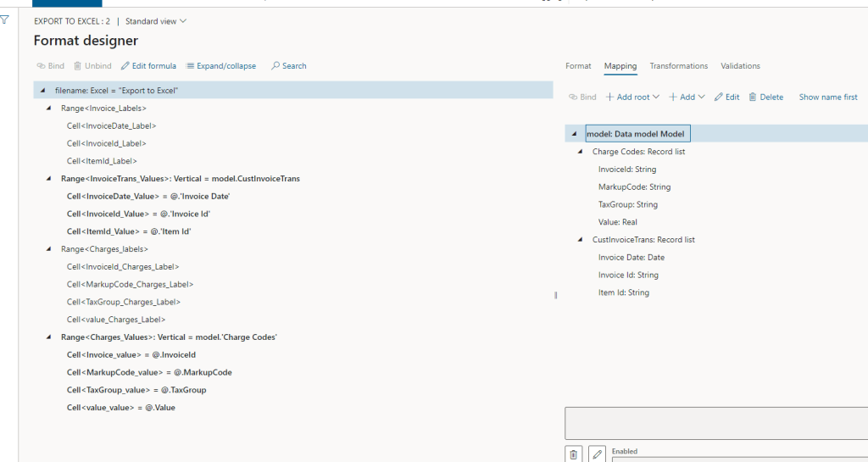Open the Standard view dropdown
Viewport: 868px width, 462px height.
point(156,21)
